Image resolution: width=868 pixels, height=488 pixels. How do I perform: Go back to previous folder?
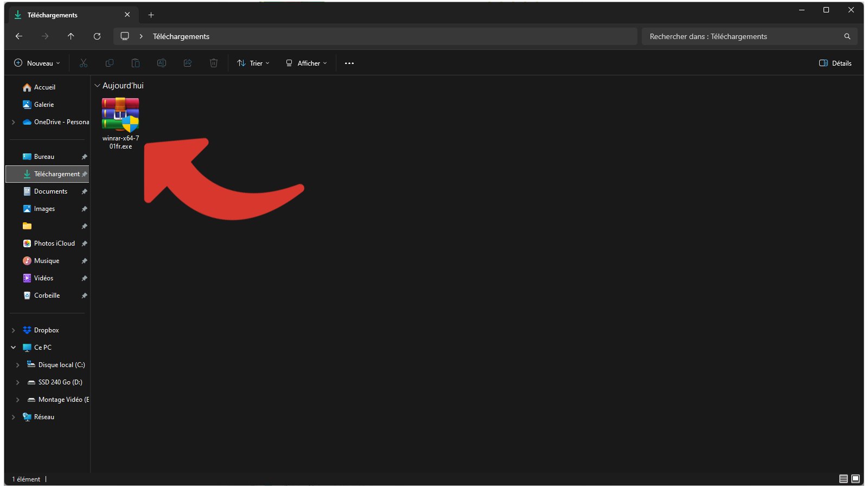click(x=19, y=36)
